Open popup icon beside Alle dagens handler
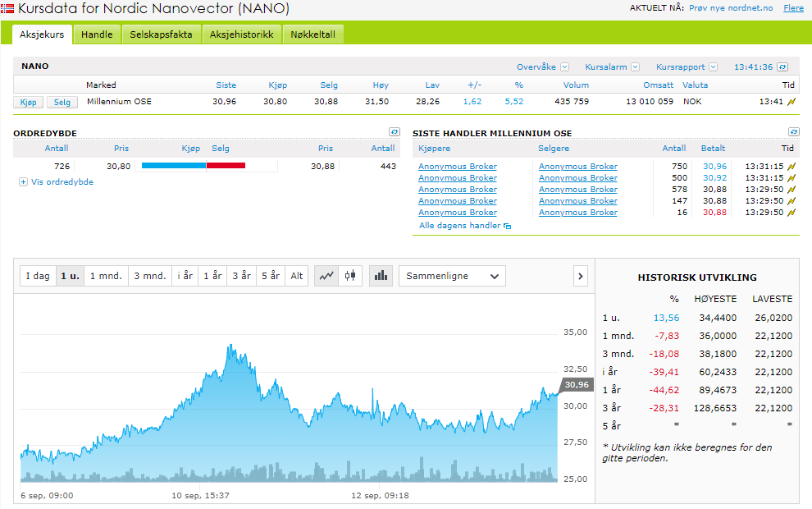812x509 pixels. [x=508, y=226]
